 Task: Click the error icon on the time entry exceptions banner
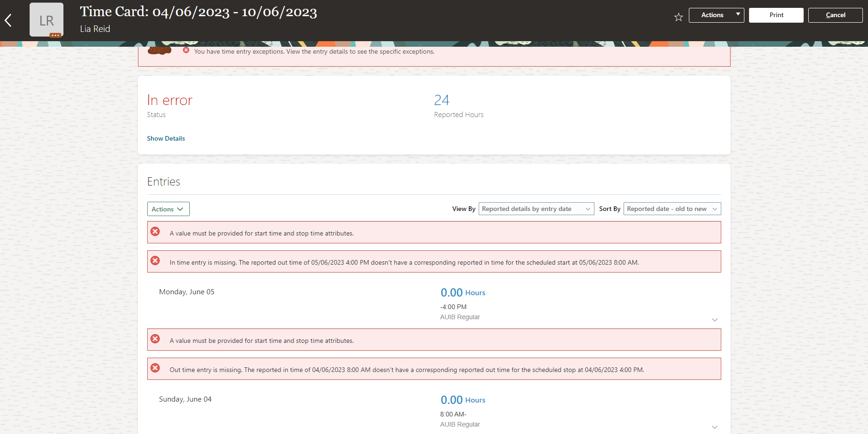186,50
